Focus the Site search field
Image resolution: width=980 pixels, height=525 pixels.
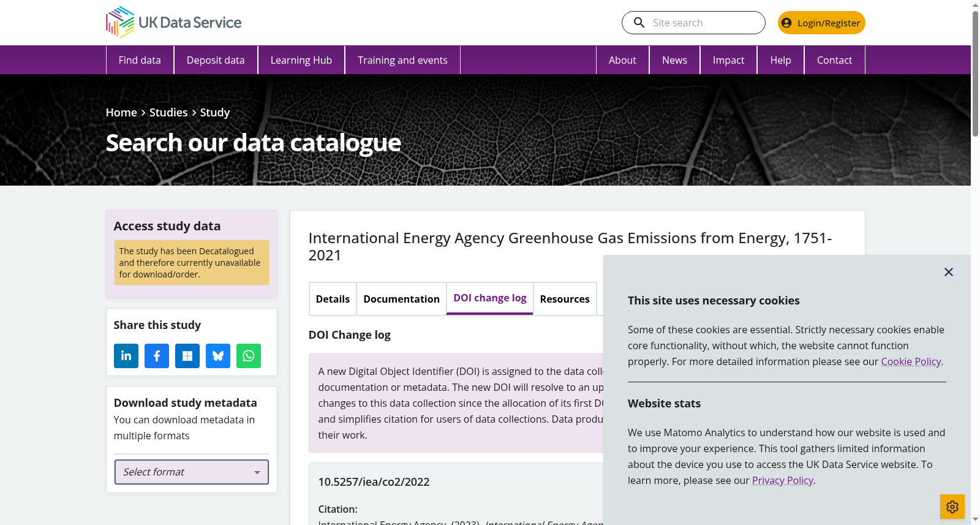(x=693, y=23)
